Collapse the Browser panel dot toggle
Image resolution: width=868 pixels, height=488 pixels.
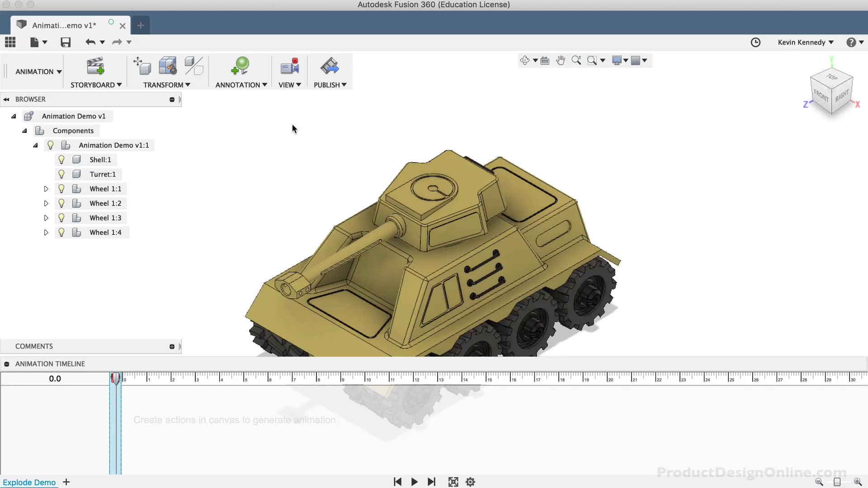[172, 99]
